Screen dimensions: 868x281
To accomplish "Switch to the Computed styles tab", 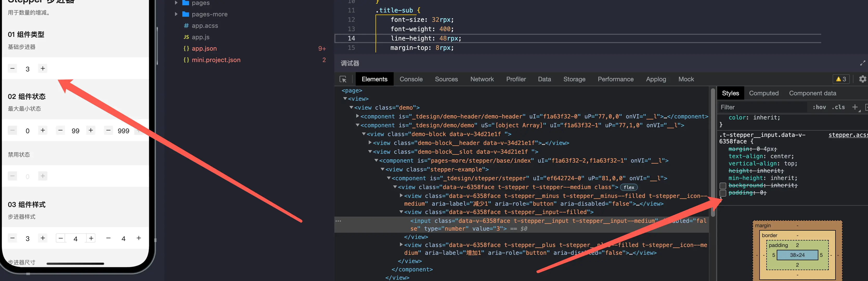I will coord(763,93).
